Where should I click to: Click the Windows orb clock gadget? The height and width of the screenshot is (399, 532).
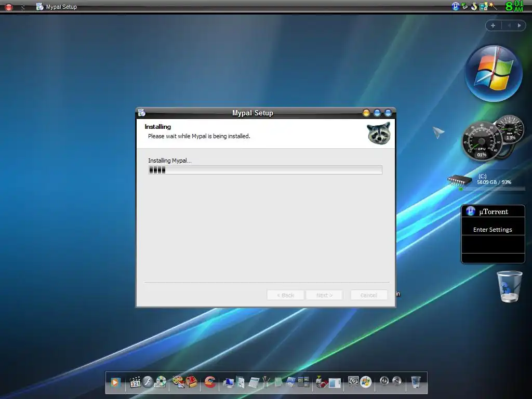point(494,74)
